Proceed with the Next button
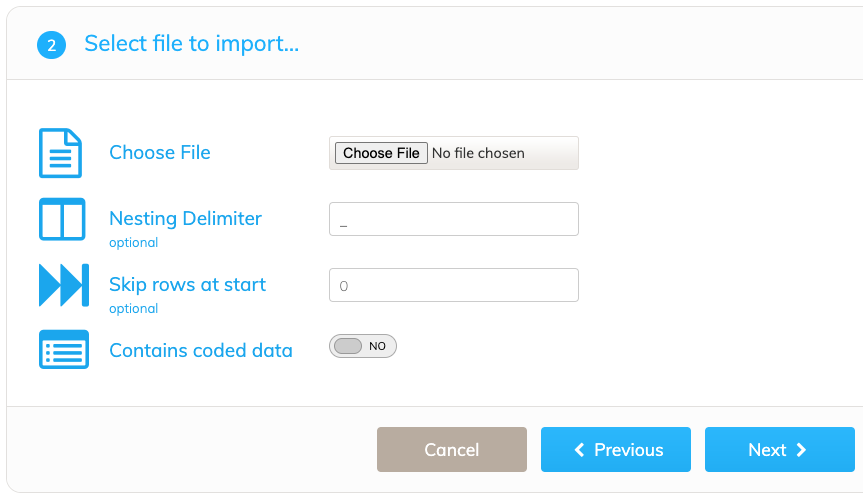Image resolution: width=863 pixels, height=496 pixels. (780, 450)
